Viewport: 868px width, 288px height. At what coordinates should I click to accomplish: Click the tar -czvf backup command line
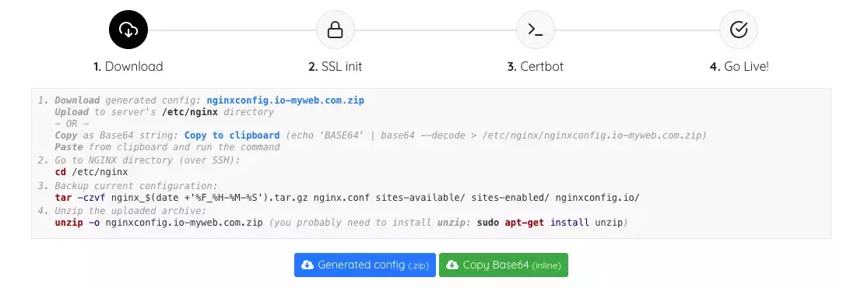coord(347,197)
